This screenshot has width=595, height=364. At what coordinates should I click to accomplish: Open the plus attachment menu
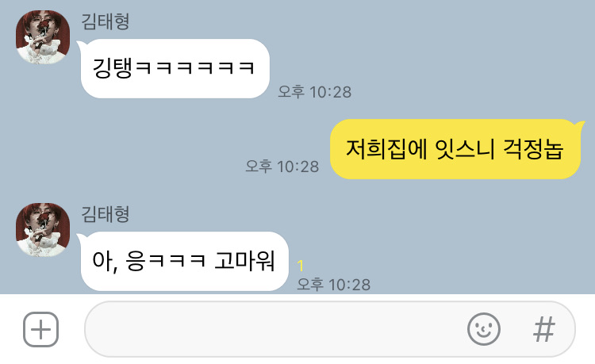41,329
